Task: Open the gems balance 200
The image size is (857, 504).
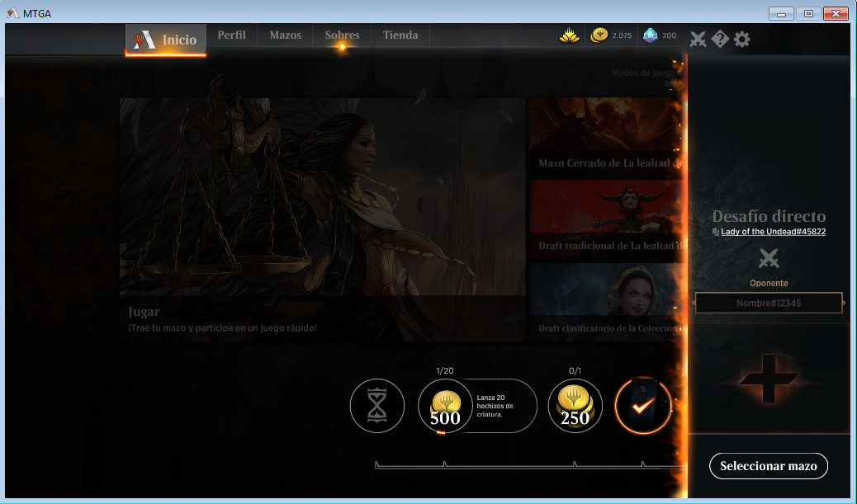Action: (x=660, y=35)
